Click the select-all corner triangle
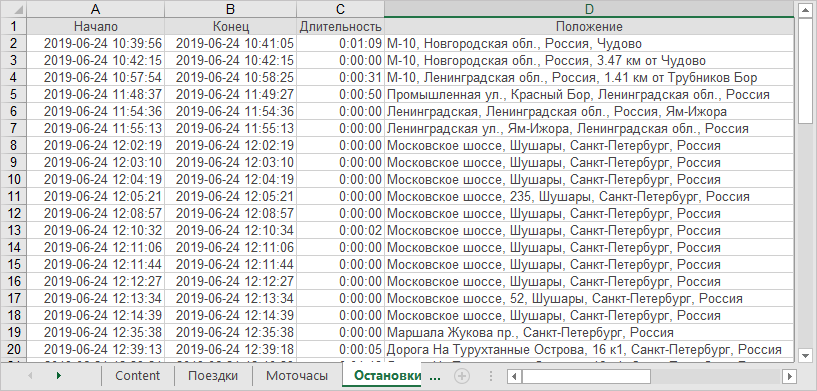Viewport: 817px width, 391px height. (14, 9)
